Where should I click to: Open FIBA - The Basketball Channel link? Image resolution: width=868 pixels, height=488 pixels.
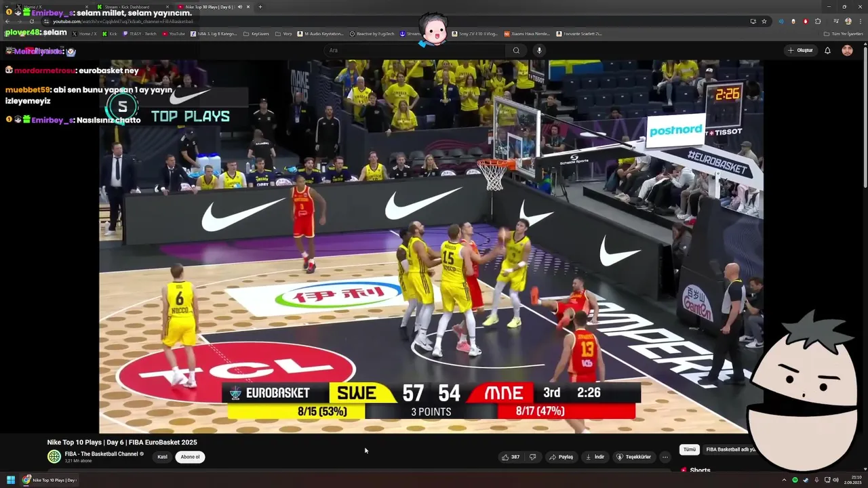(x=101, y=453)
